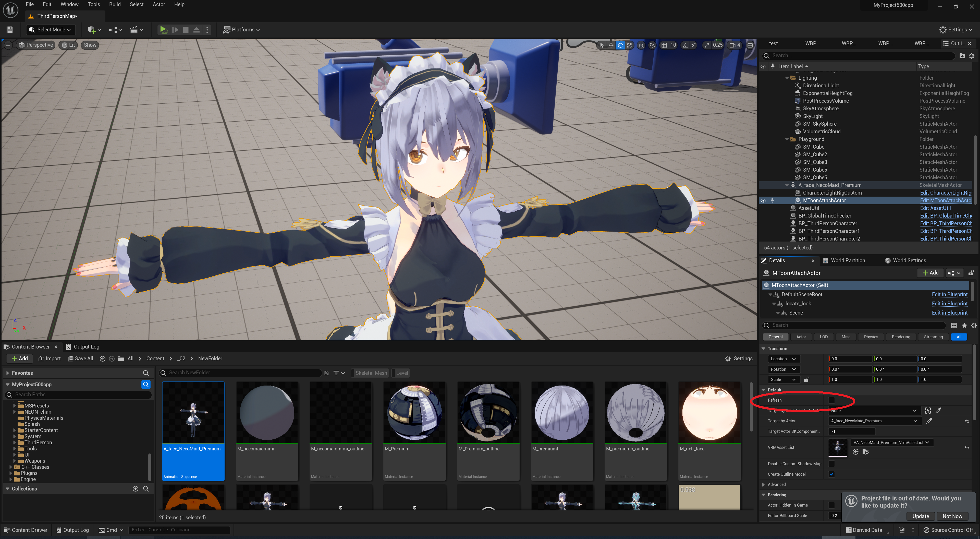Open the Details property matrix table icon

tap(954, 326)
